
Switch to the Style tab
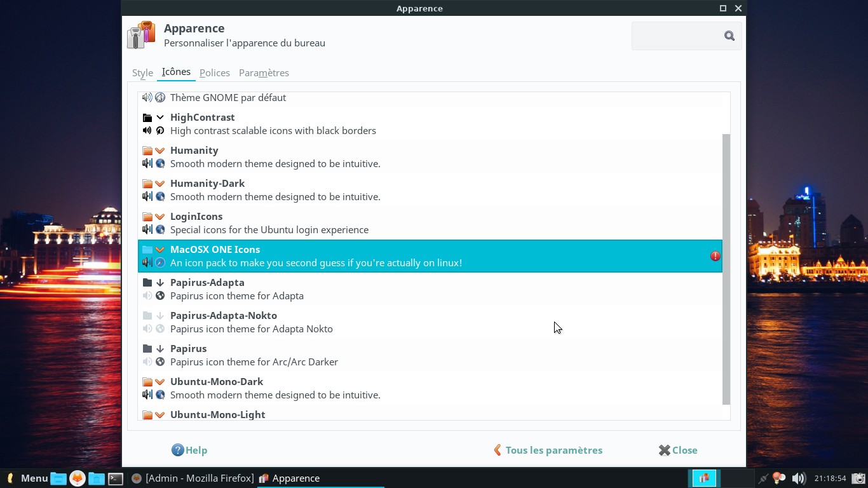click(x=142, y=73)
